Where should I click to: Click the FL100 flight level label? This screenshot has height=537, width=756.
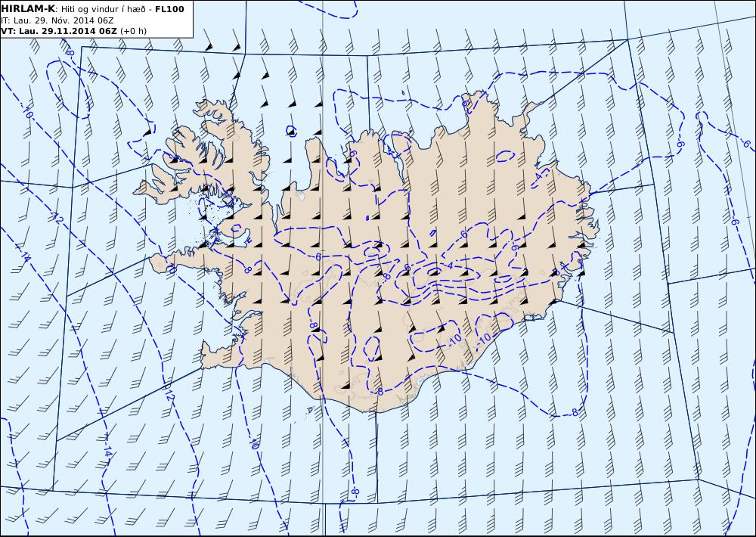[x=169, y=9]
